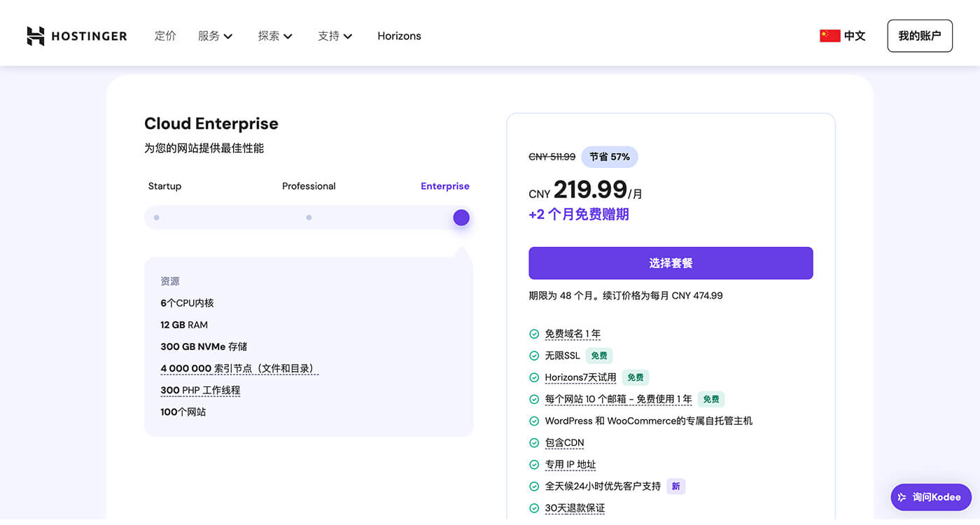Click the +2 个月免费赠期 text
980x525 pixels.
point(579,214)
